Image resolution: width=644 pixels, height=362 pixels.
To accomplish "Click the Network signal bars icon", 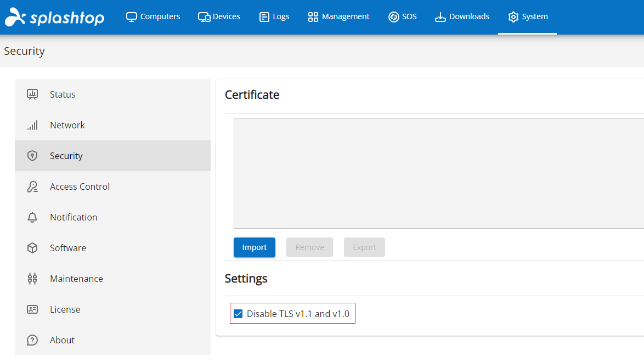I will 32,125.
